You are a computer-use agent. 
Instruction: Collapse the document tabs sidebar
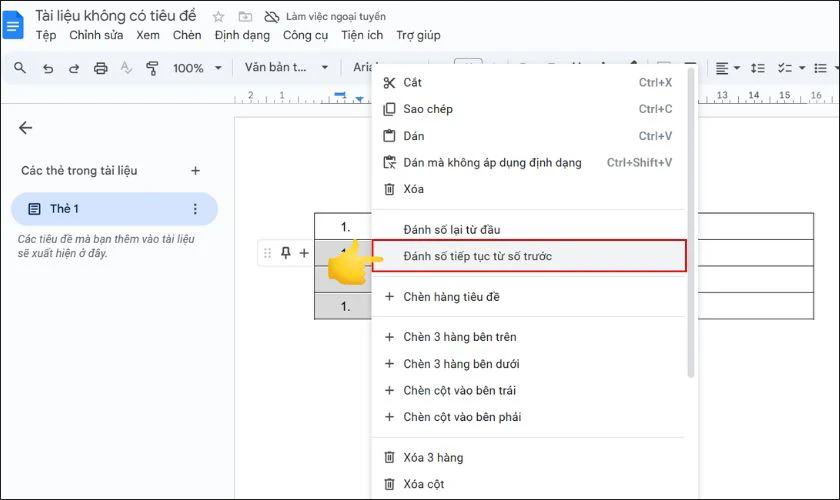25,128
